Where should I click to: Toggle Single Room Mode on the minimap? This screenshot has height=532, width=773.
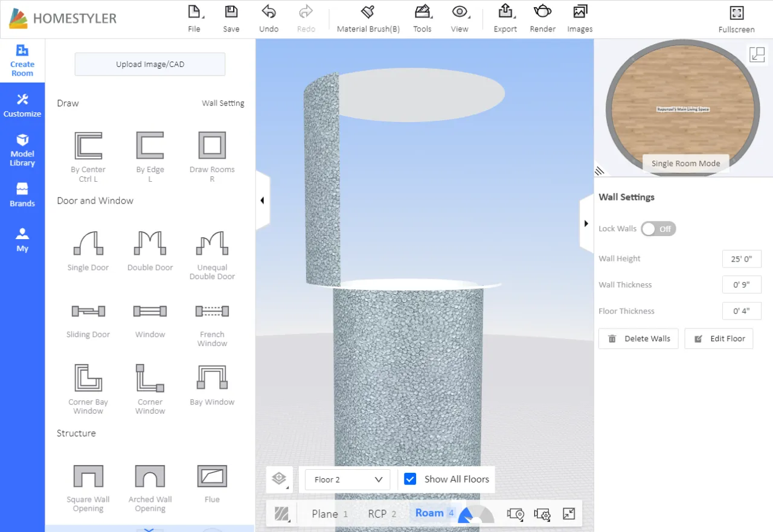685,164
